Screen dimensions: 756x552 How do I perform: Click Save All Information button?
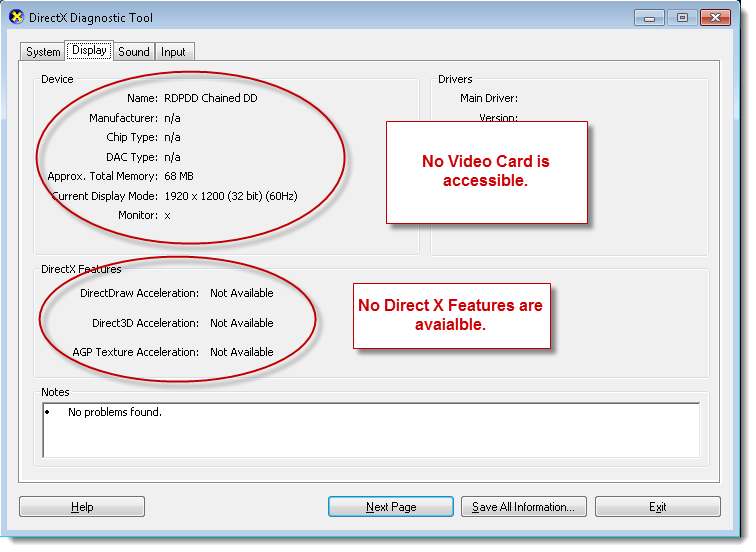coord(523,507)
